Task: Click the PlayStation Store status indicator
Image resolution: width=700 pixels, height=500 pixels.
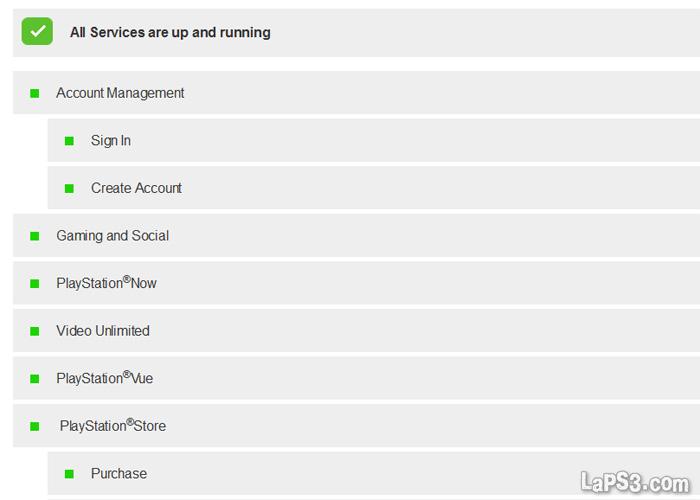Action: [x=35, y=426]
